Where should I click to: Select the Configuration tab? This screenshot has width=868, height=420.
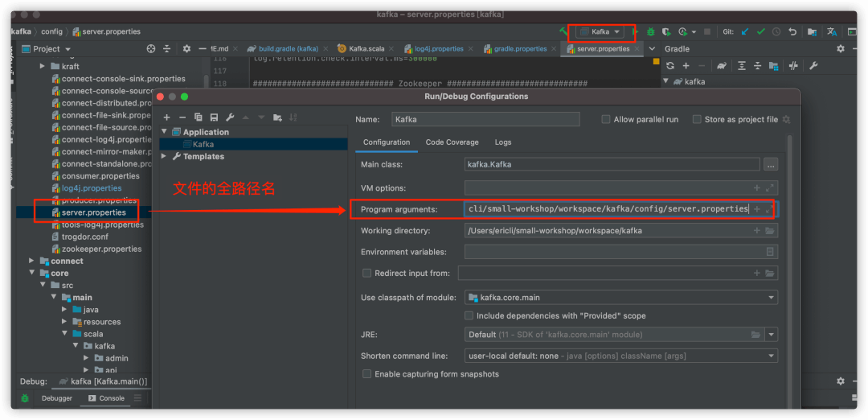tap(387, 142)
